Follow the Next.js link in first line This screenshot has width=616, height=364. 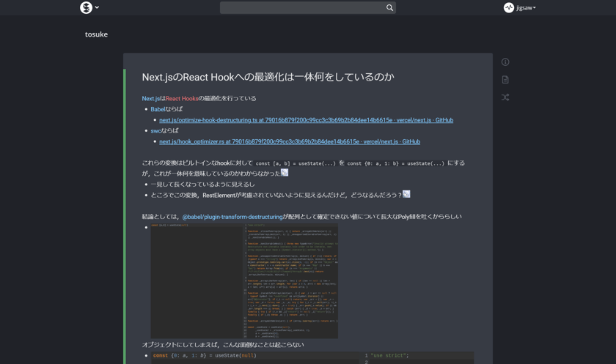pyautogui.click(x=151, y=98)
